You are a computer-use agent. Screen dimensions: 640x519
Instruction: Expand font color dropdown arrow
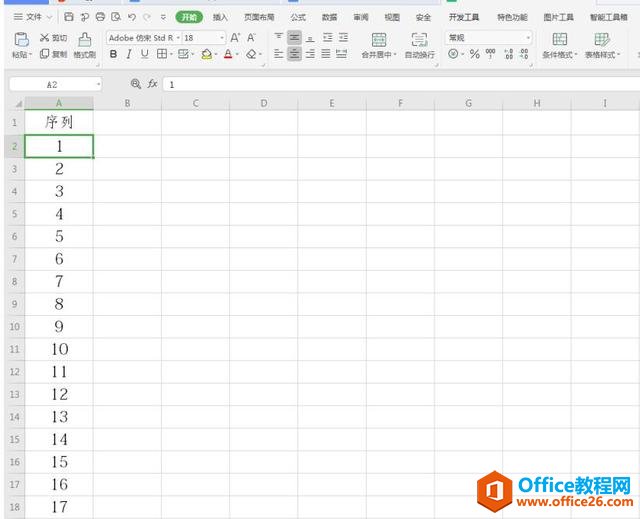[237, 54]
